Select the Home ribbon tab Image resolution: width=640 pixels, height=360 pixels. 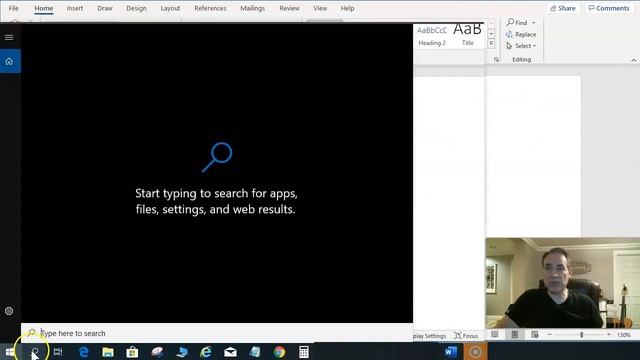(44, 8)
